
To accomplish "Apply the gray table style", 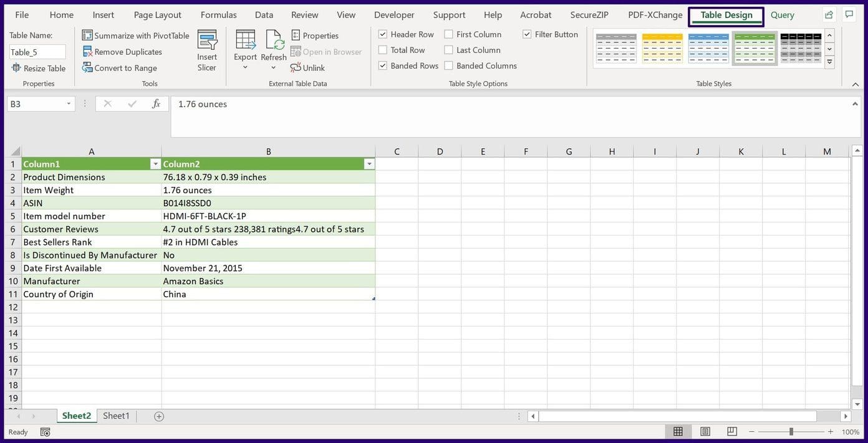I will pos(616,49).
